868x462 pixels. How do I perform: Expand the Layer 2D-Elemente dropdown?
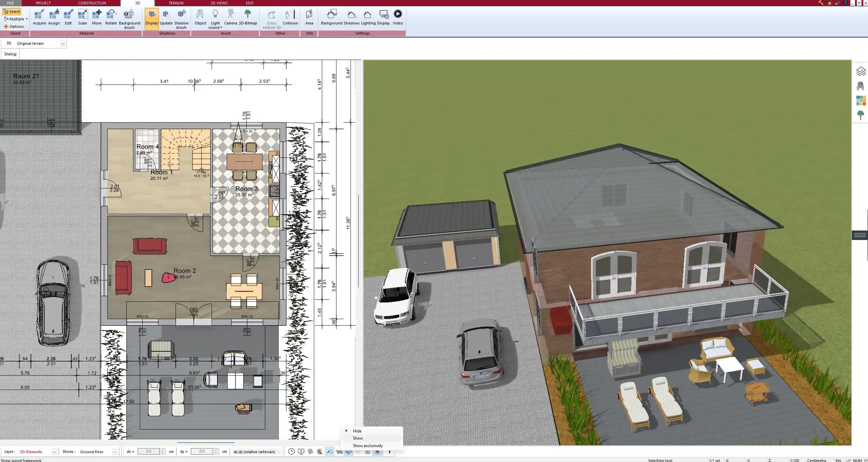pyautogui.click(x=54, y=452)
